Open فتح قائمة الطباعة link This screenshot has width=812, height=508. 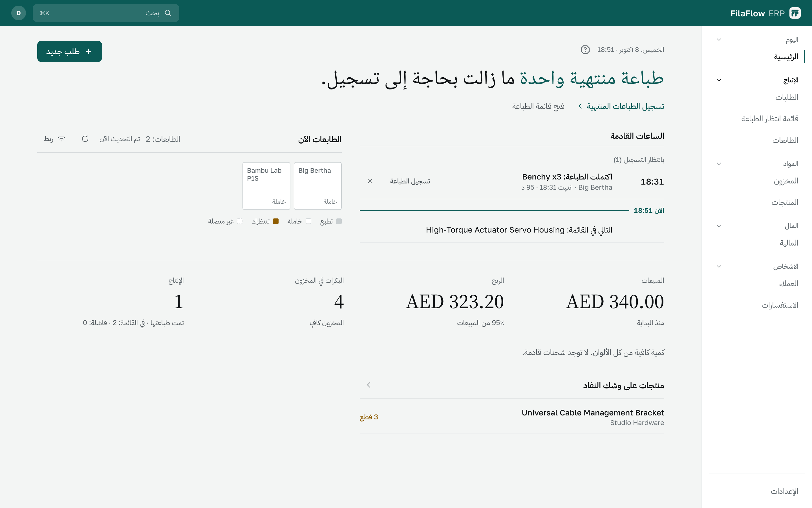[538, 106]
